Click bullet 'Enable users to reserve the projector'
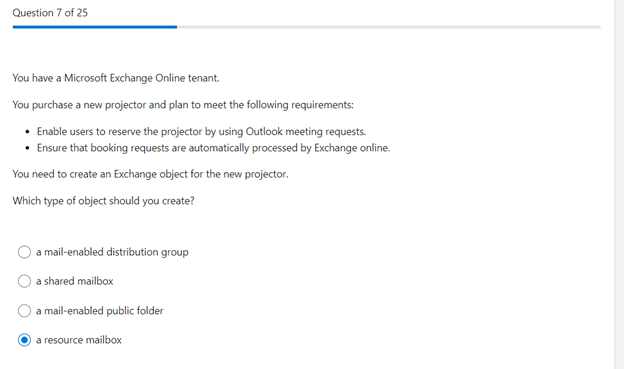The height and width of the screenshot is (369, 624). click(201, 131)
